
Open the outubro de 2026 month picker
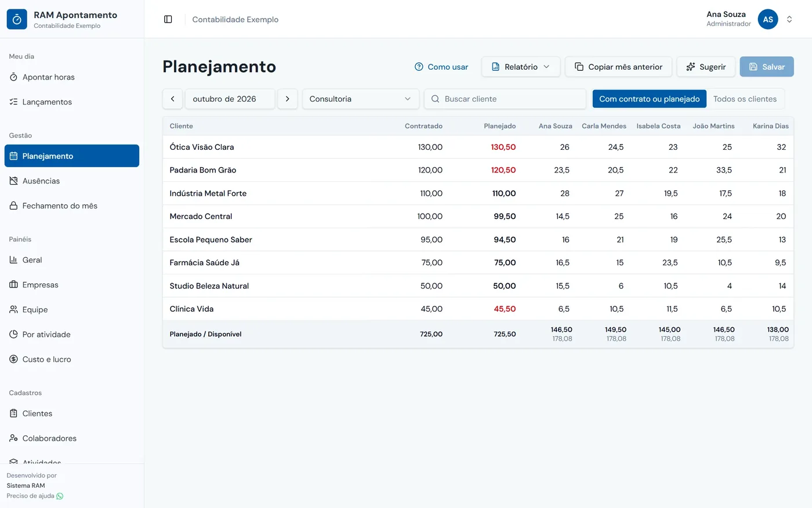(x=230, y=99)
